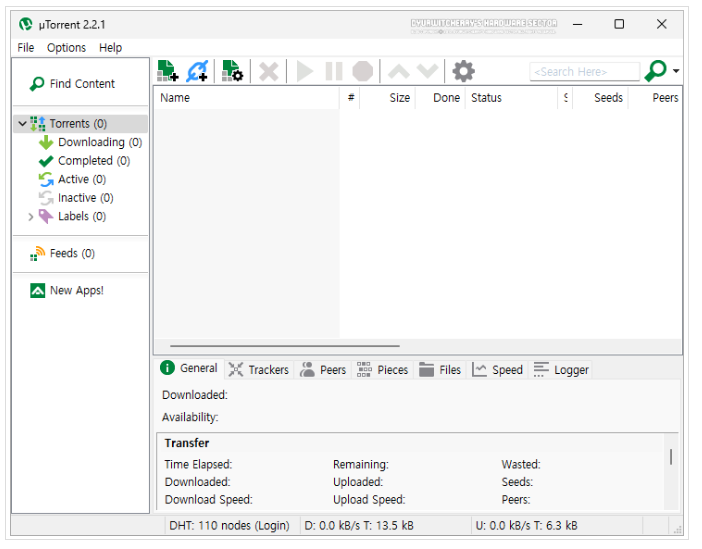This screenshot has height=549, width=702.
Task: Sort by the Status column header
Action: click(x=512, y=98)
